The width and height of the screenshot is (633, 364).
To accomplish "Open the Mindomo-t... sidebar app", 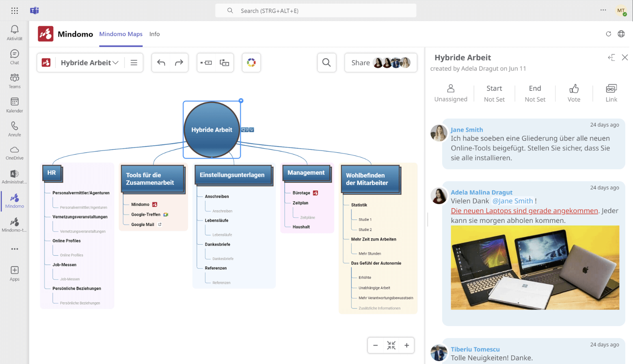I will pos(15,225).
